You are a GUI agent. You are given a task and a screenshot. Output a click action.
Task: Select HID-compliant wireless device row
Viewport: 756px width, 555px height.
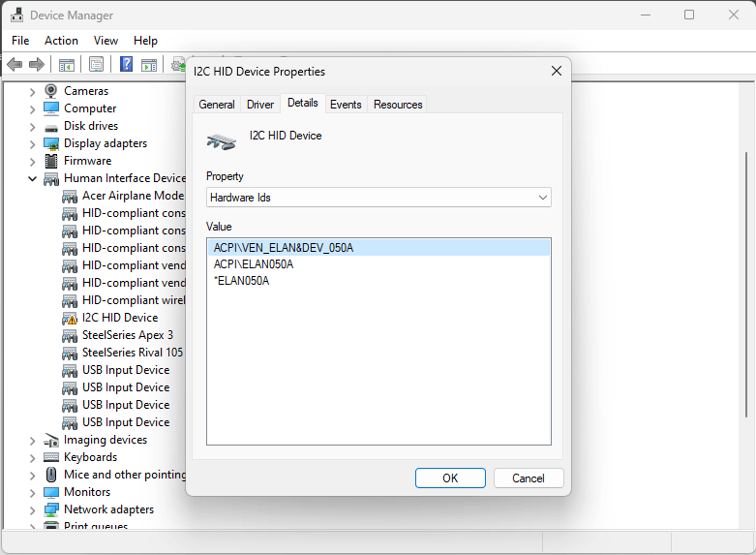(x=134, y=300)
